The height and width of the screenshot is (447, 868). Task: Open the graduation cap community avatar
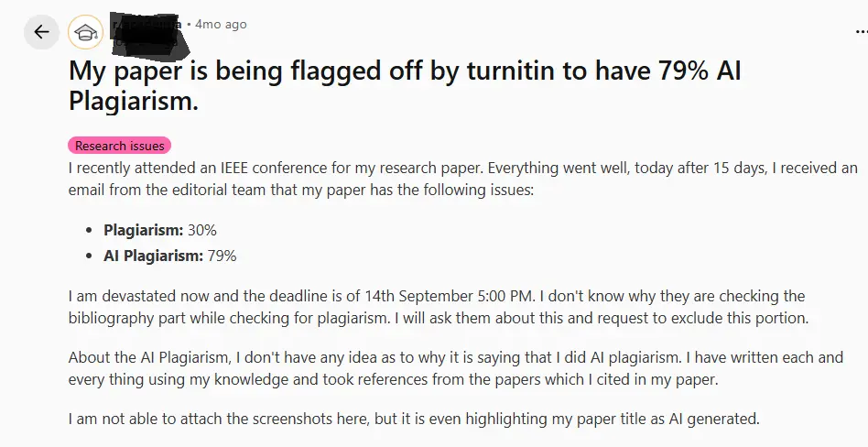click(86, 33)
